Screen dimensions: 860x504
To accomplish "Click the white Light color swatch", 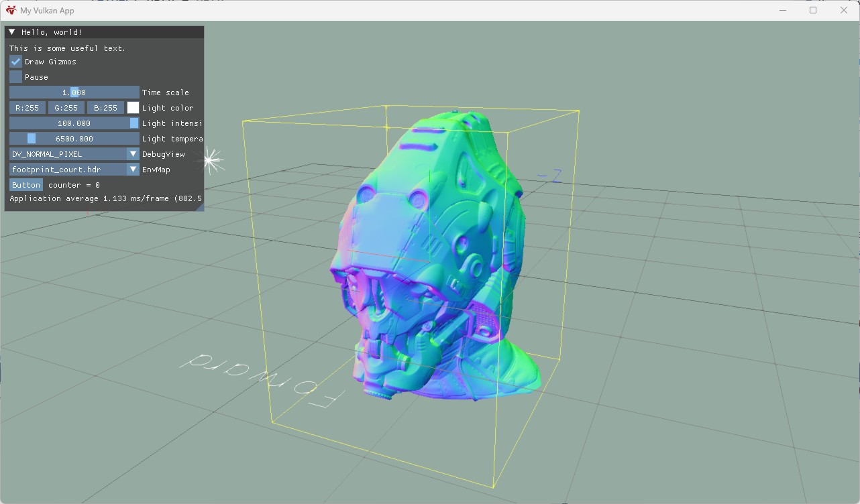I will pos(133,108).
